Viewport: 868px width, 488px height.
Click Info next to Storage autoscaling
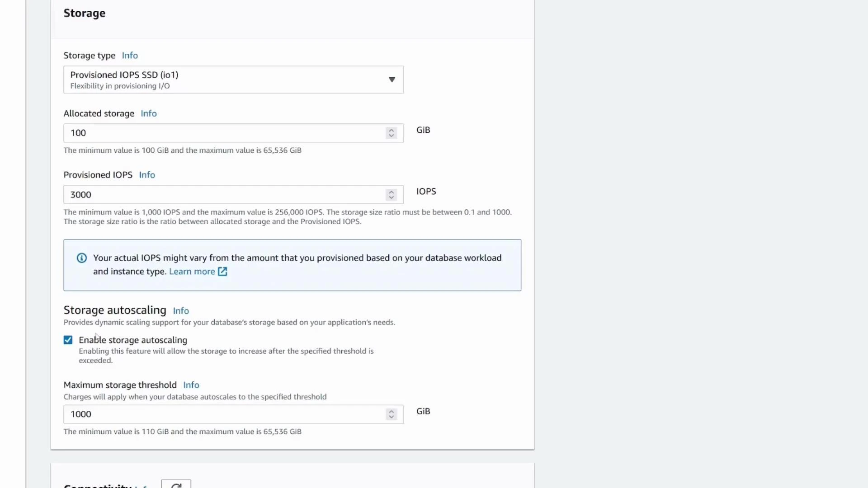pos(181,310)
